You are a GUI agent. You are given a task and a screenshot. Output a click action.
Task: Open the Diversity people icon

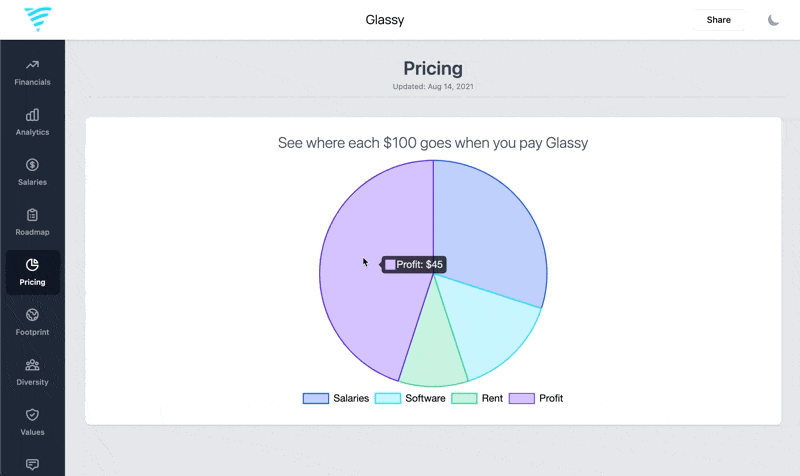click(32, 365)
